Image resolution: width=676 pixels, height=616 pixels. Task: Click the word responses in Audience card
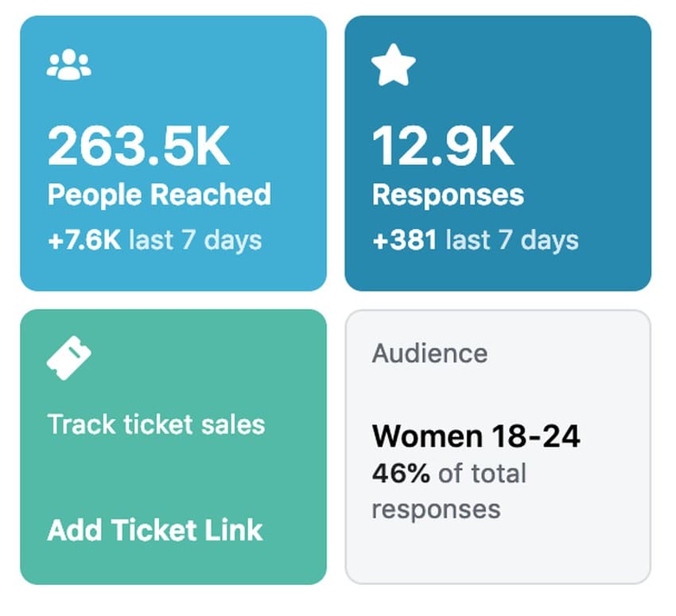(x=436, y=508)
